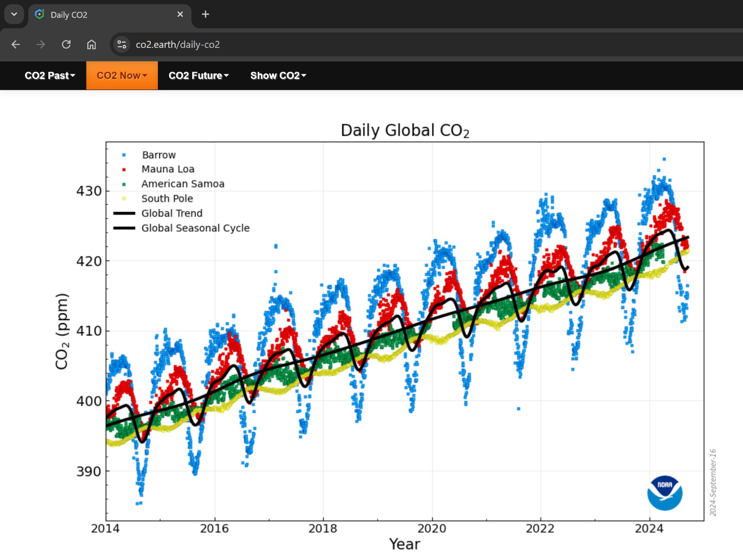The image size is (743, 560).
Task: Click the 'Mauna Loa' legend text
Action: pyautogui.click(x=168, y=169)
